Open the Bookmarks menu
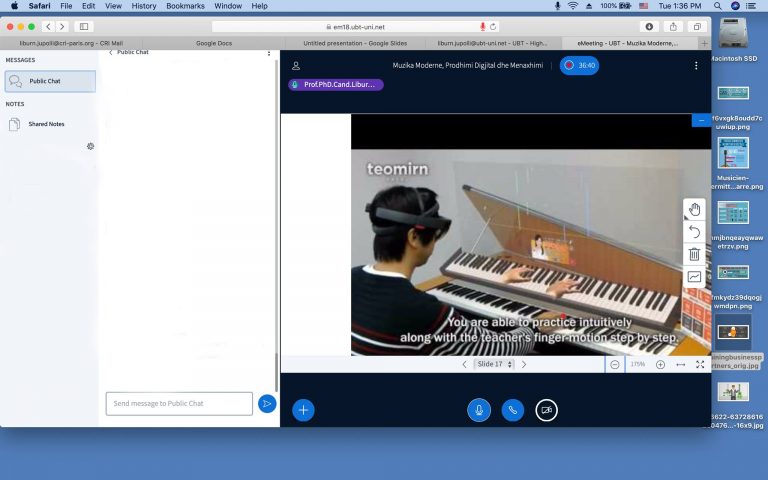 [185, 6]
